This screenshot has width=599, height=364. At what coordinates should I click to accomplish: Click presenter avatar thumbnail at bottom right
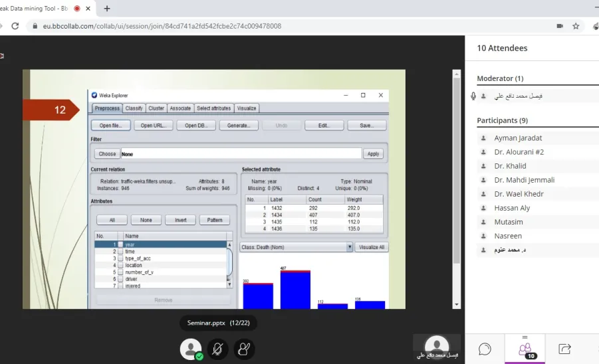pyautogui.click(x=437, y=346)
